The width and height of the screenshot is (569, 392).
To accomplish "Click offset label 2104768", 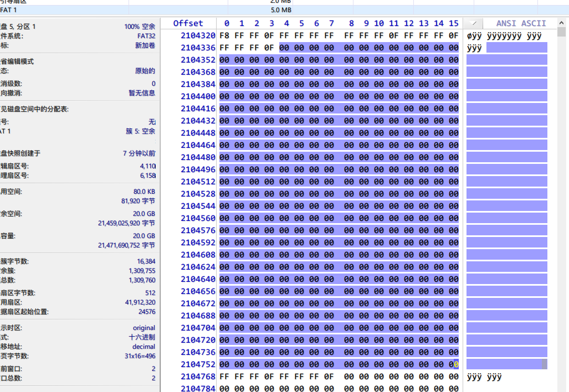I will click(198, 376).
